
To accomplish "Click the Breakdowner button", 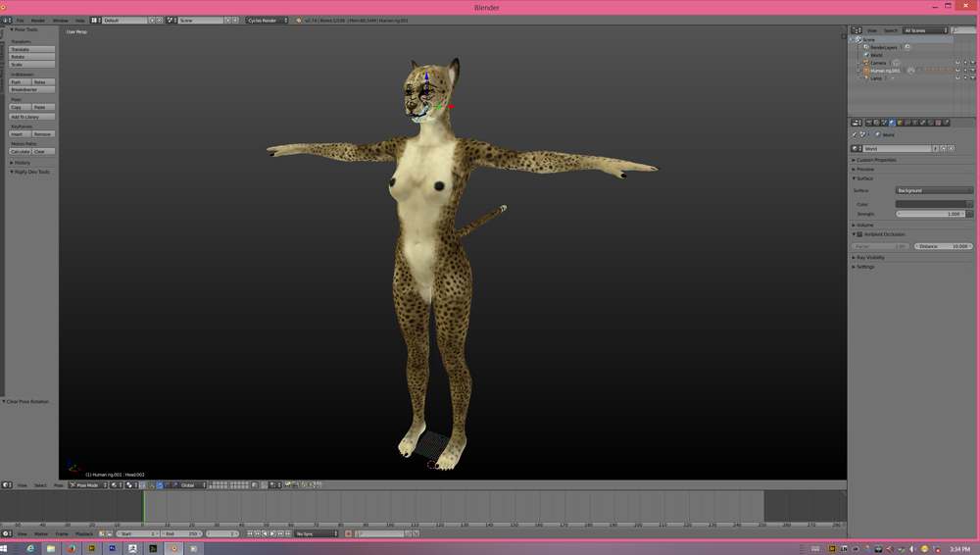I will point(24,89).
